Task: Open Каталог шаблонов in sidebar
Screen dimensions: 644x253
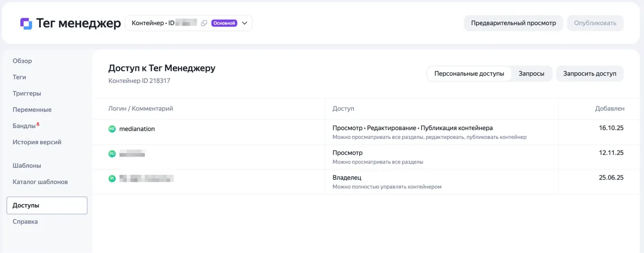Action: [x=40, y=182]
